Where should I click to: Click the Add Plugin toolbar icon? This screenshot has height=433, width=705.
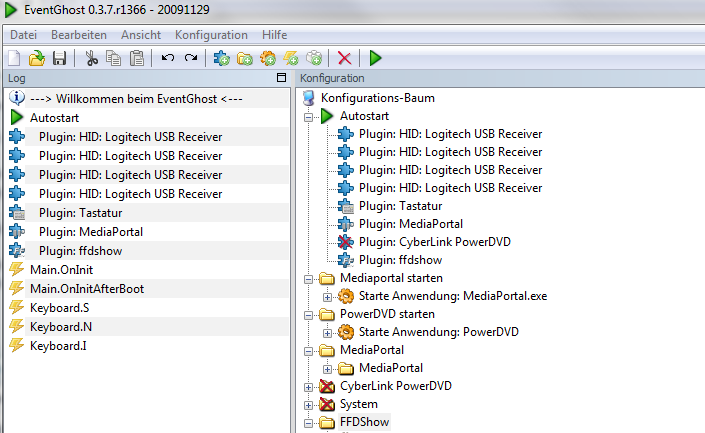point(221,58)
